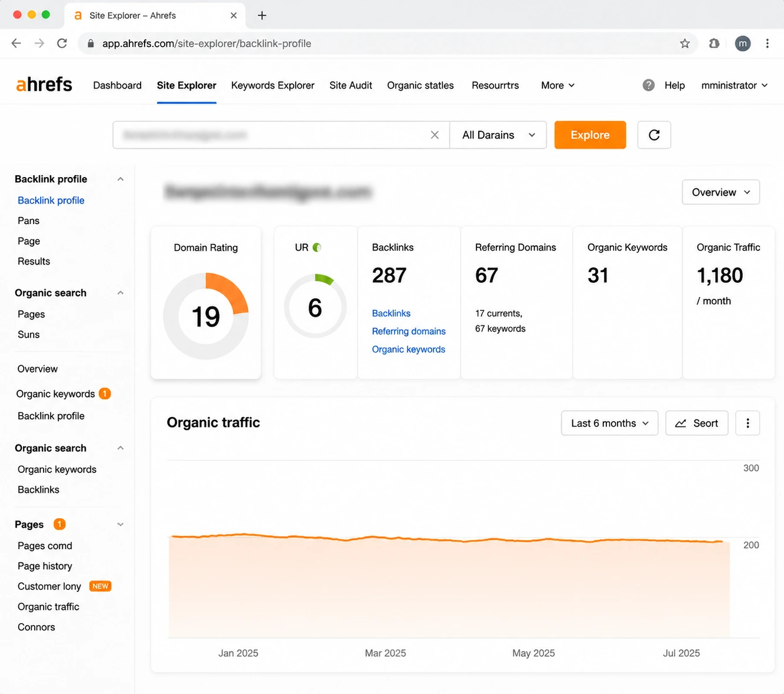Open the Backlinks link under 287

coord(391,313)
